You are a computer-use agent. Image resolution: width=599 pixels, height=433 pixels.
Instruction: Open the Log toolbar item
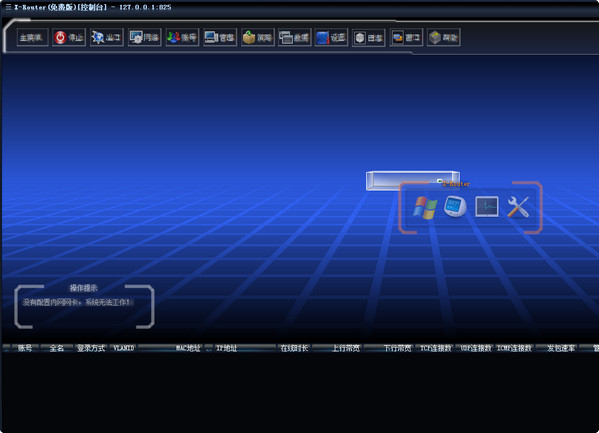pos(369,37)
